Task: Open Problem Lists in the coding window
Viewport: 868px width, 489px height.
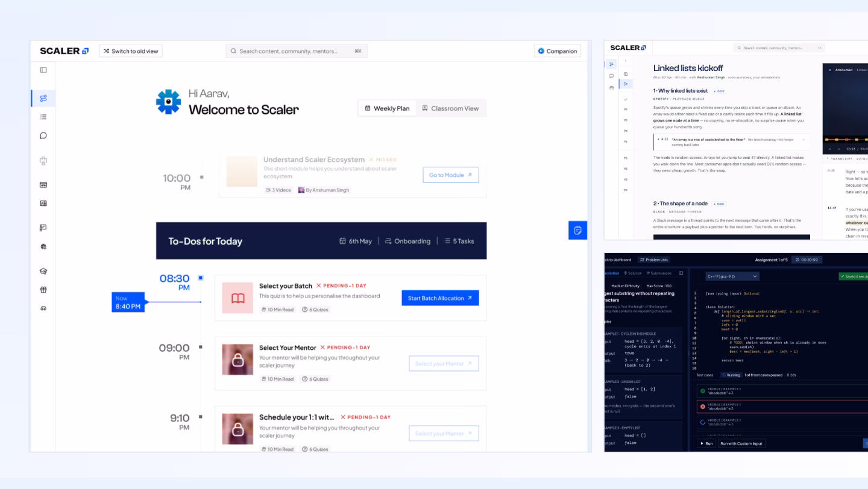Action: click(x=654, y=260)
